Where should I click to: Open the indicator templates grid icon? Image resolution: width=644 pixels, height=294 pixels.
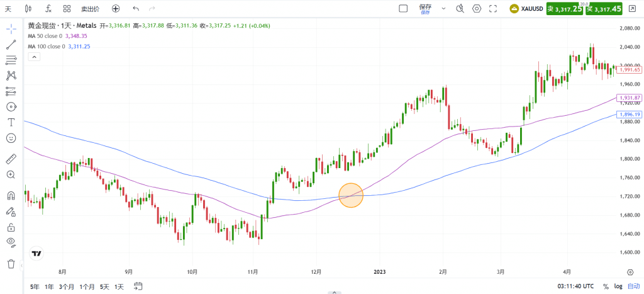click(67, 8)
